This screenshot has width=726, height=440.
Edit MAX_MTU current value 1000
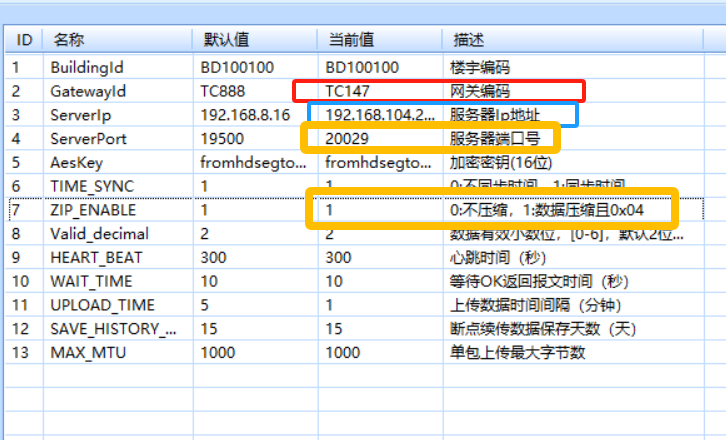point(343,352)
